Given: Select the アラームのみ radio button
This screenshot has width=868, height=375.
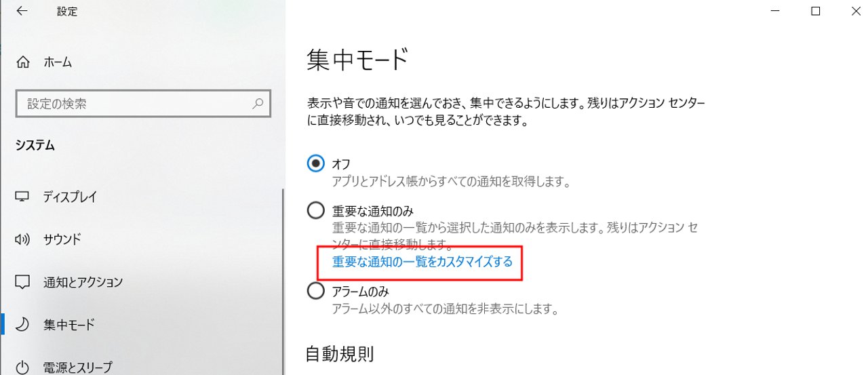Looking at the screenshot, I should (316, 292).
